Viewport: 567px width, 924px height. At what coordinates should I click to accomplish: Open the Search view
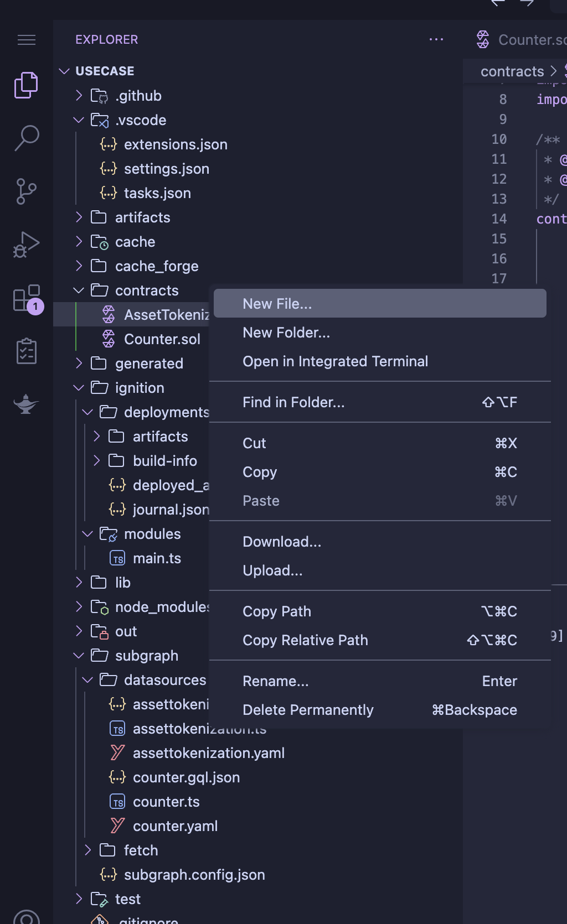pyautogui.click(x=26, y=138)
